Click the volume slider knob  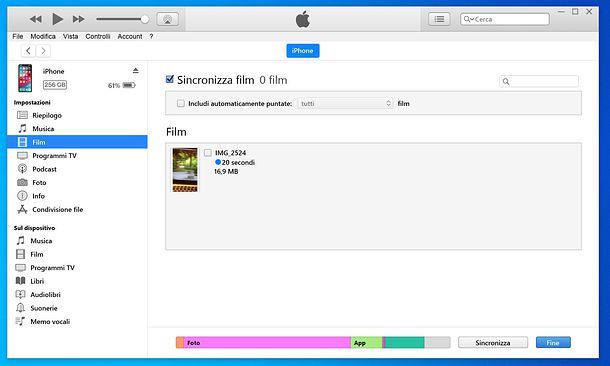pos(145,19)
